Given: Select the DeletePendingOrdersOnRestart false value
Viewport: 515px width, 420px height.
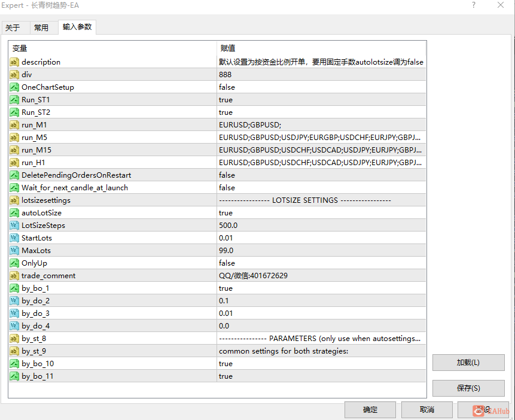Looking at the screenshot, I should tap(321, 175).
